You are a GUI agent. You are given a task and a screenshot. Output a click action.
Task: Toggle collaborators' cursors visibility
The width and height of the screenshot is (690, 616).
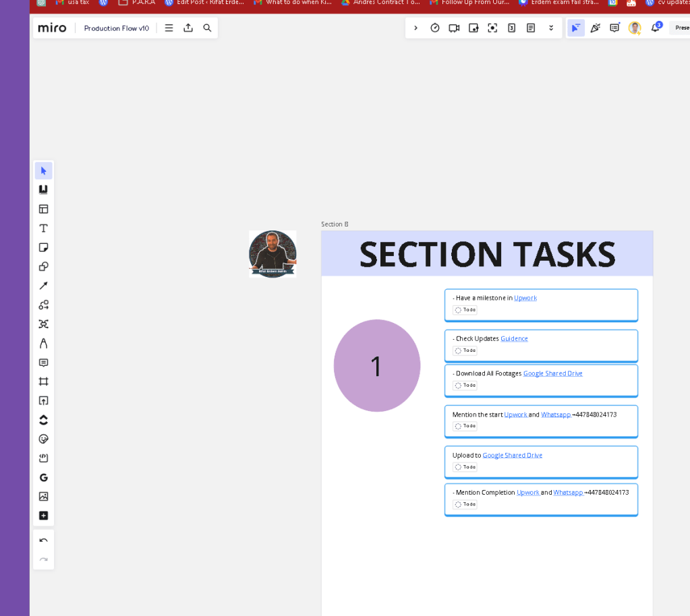575,28
